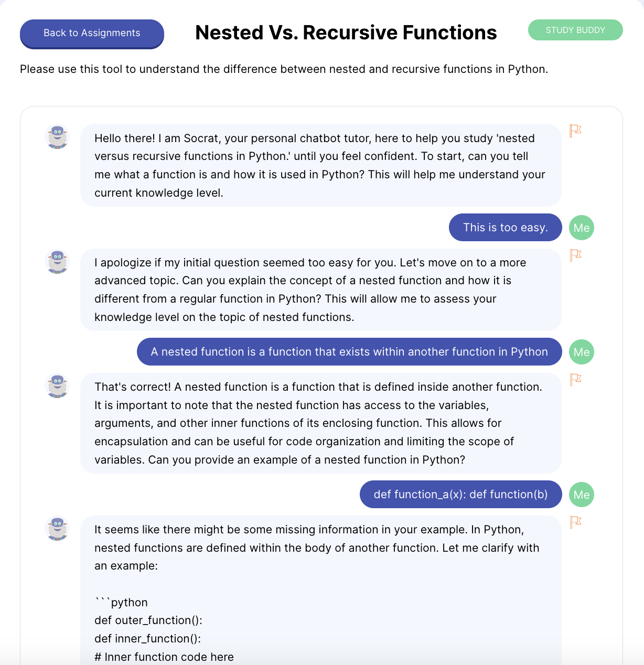Flag the message containing the Python example
This screenshot has height=665, width=644.
(575, 522)
